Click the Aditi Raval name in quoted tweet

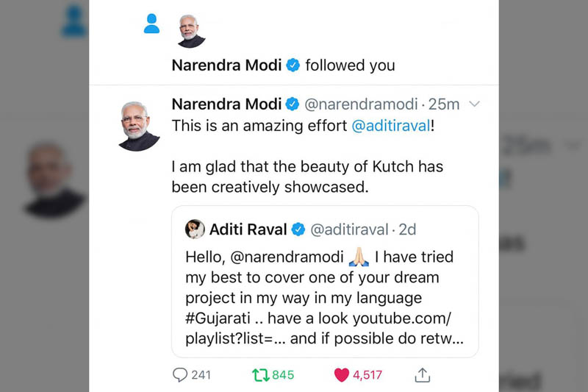click(248, 229)
